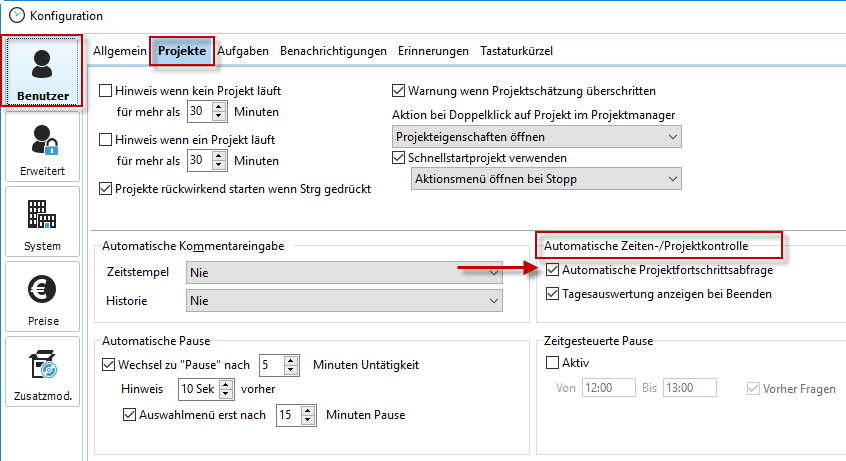Open the Erweitert settings section
The image size is (846, 461).
42,146
